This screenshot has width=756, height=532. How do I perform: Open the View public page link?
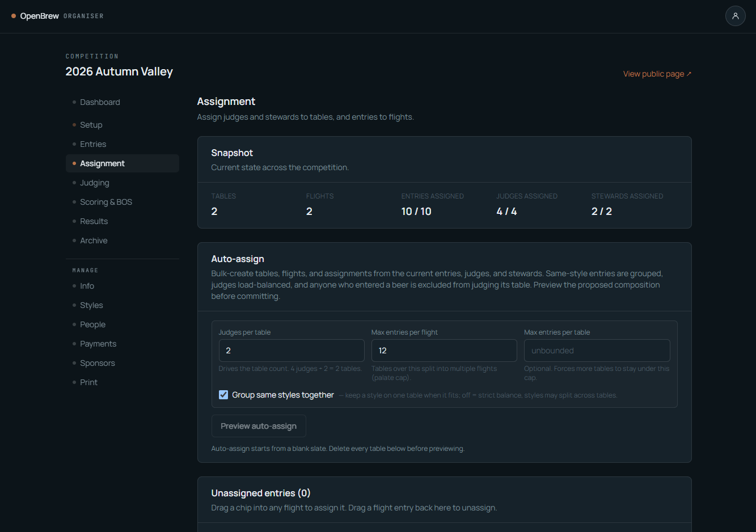(x=657, y=74)
